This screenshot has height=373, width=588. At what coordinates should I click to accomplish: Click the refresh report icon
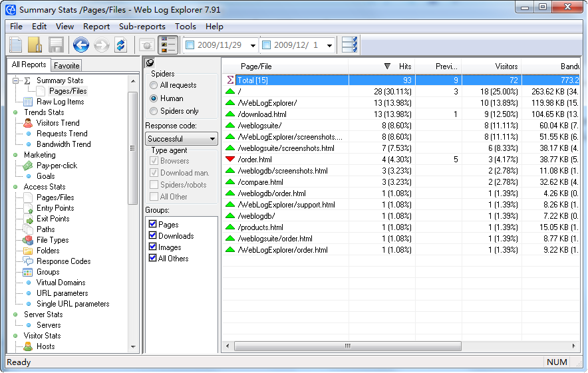(x=120, y=45)
